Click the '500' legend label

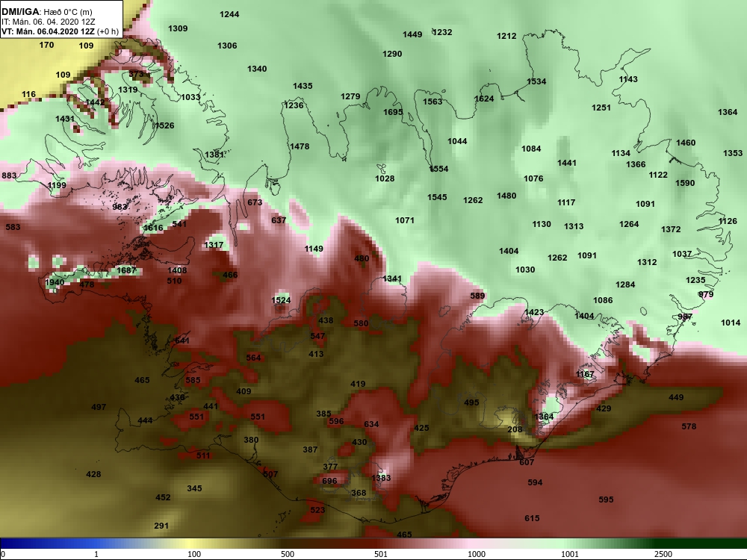[288, 554]
